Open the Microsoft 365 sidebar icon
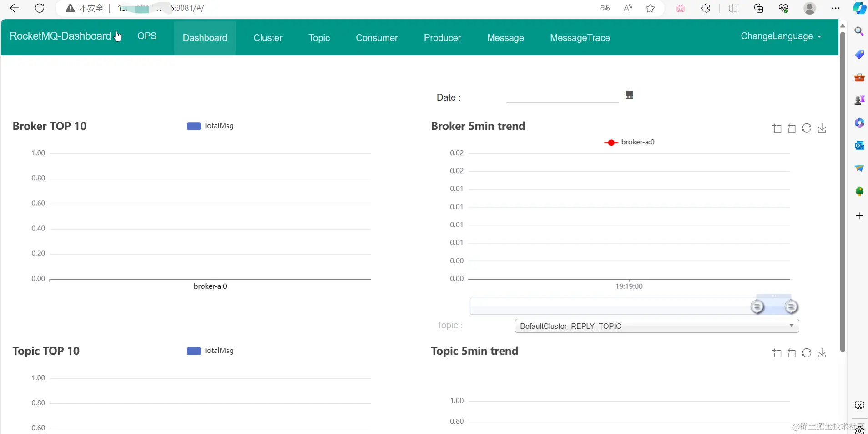 pyautogui.click(x=859, y=123)
